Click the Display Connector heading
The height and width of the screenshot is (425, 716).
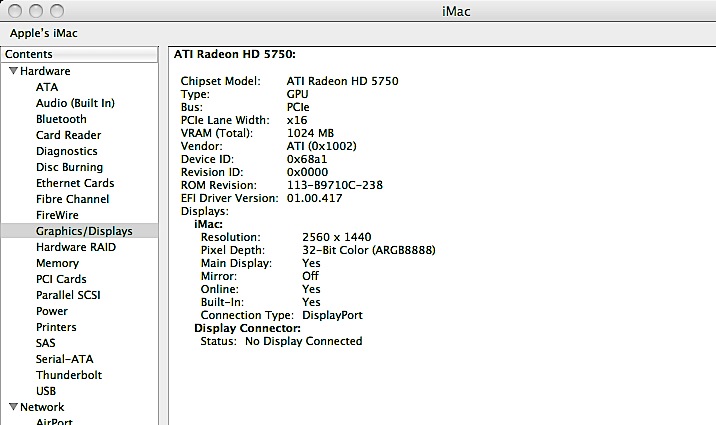click(247, 328)
